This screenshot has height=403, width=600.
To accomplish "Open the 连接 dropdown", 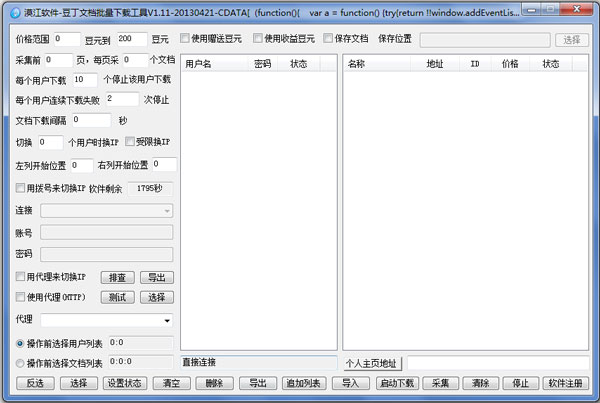I will [x=106, y=210].
